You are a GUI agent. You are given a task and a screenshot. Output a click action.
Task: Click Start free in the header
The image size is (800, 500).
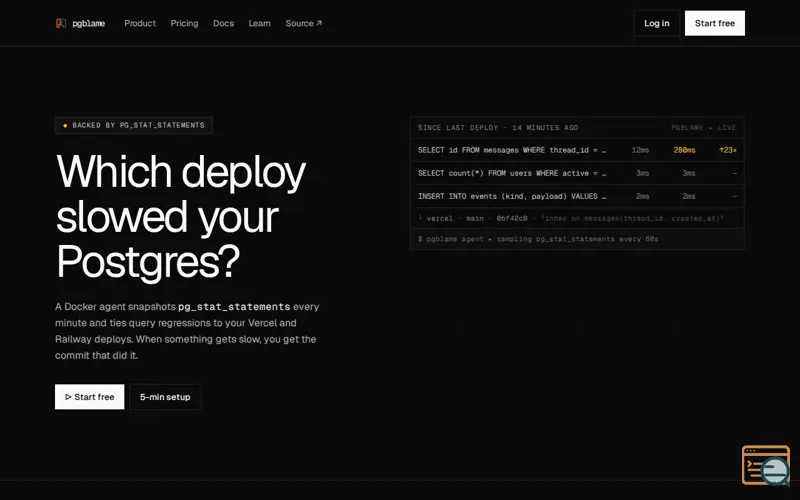714,23
